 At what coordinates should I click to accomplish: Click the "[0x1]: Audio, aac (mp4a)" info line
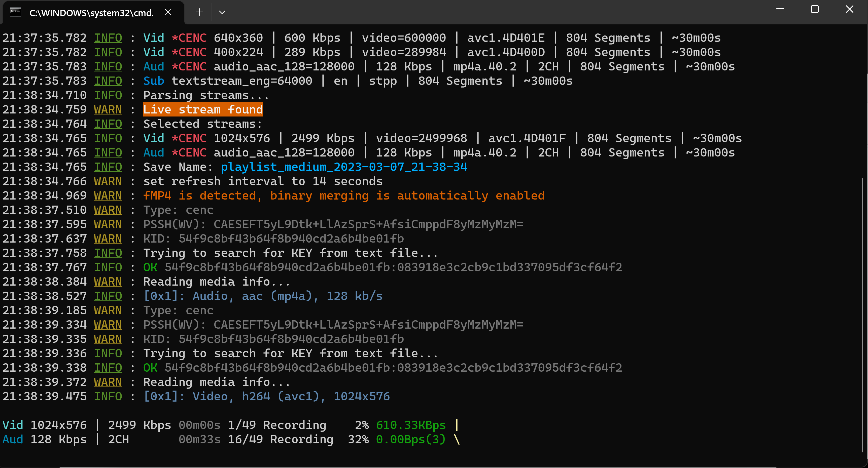pyautogui.click(x=263, y=296)
